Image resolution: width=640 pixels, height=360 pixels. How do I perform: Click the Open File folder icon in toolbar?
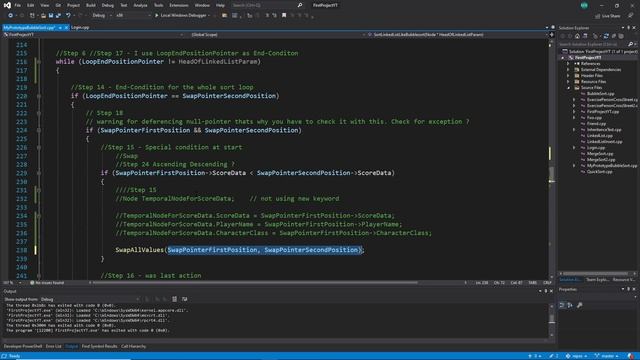[43, 16]
